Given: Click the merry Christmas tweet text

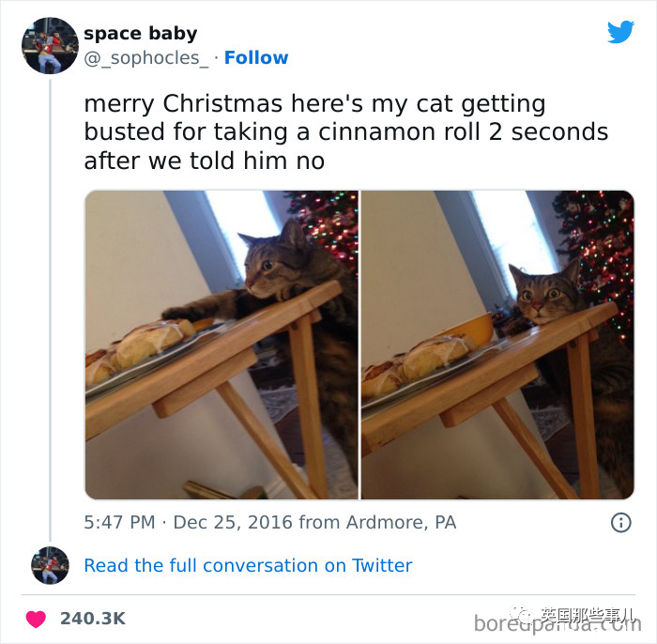Looking at the screenshot, I should [x=345, y=132].
